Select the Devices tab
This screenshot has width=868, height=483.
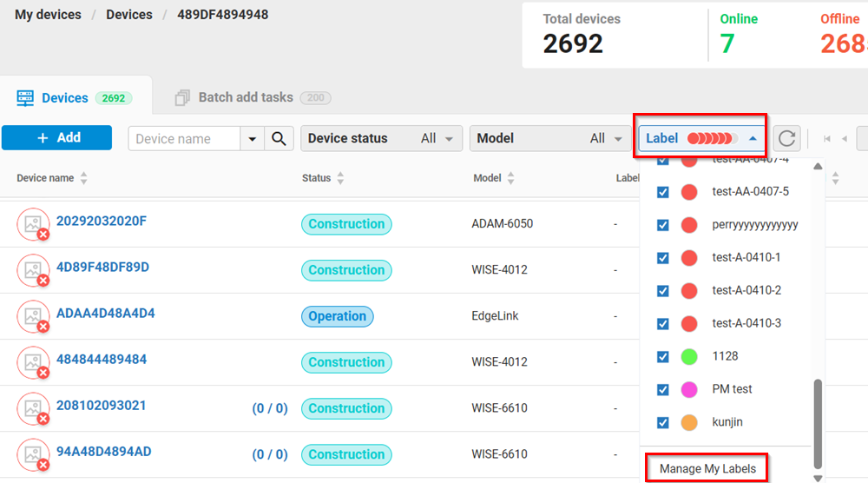[x=65, y=98]
